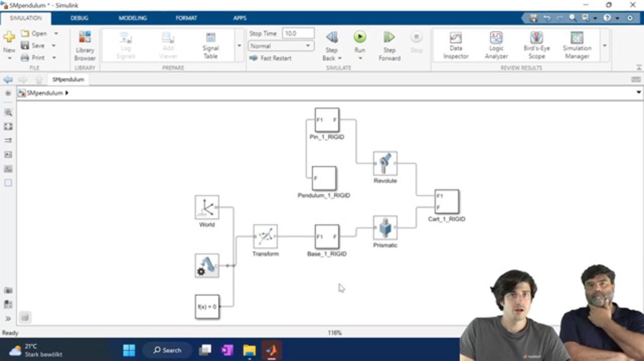The width and height of the screenshot is (644, 361).
Task: Open the Library Browser
Action: [85, 45]
